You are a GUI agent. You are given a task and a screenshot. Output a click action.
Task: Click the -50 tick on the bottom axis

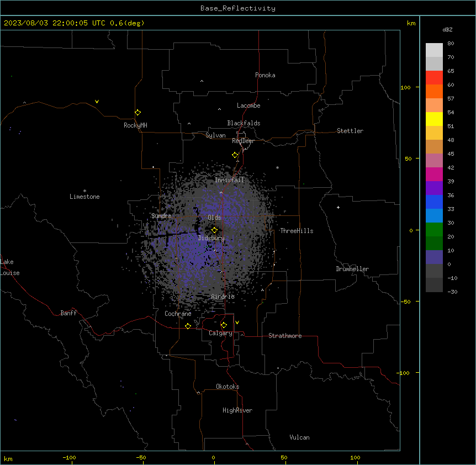point(141,457)
